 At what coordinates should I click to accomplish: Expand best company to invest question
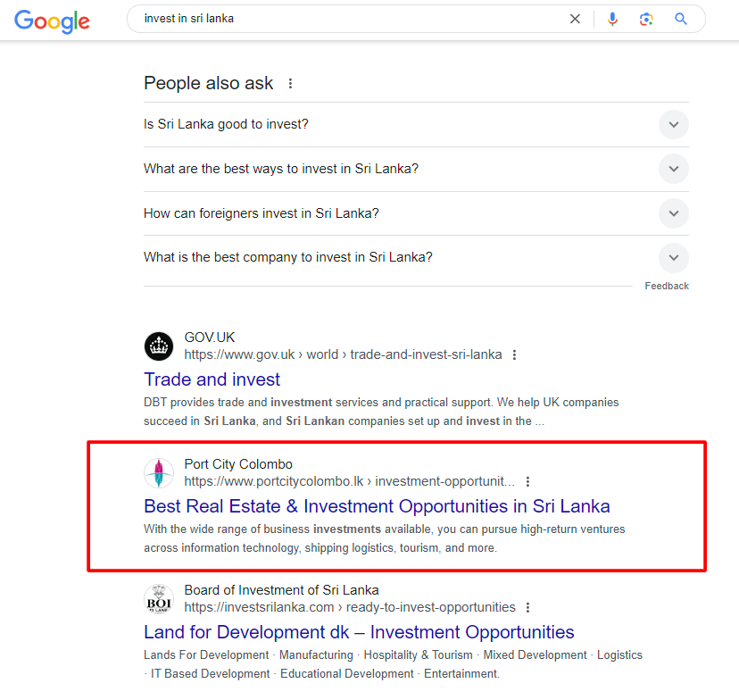pyautogui.click(x=673, y=257)
